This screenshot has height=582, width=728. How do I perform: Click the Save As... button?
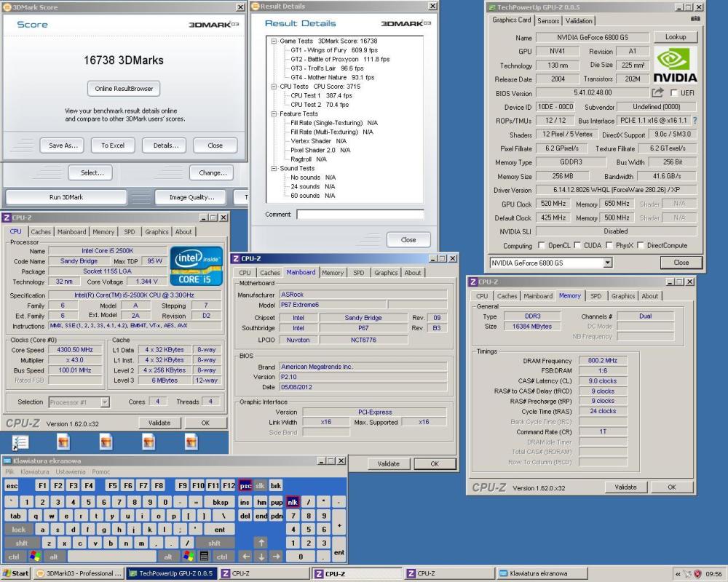(x=62, y=145)
